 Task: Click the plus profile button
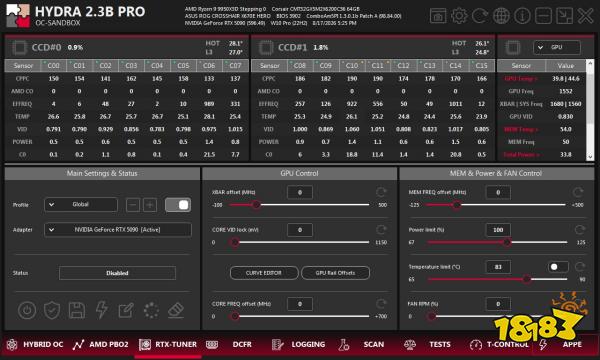(150, 205)
